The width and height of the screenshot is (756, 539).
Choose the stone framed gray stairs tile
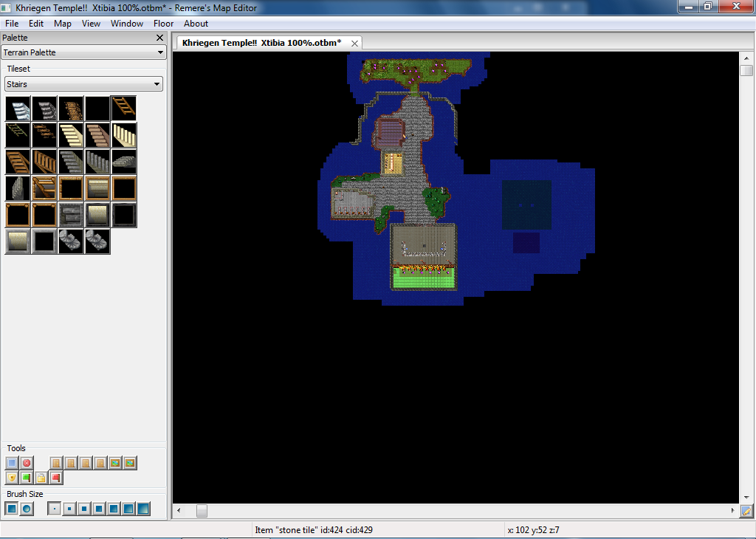coord(71,215)
